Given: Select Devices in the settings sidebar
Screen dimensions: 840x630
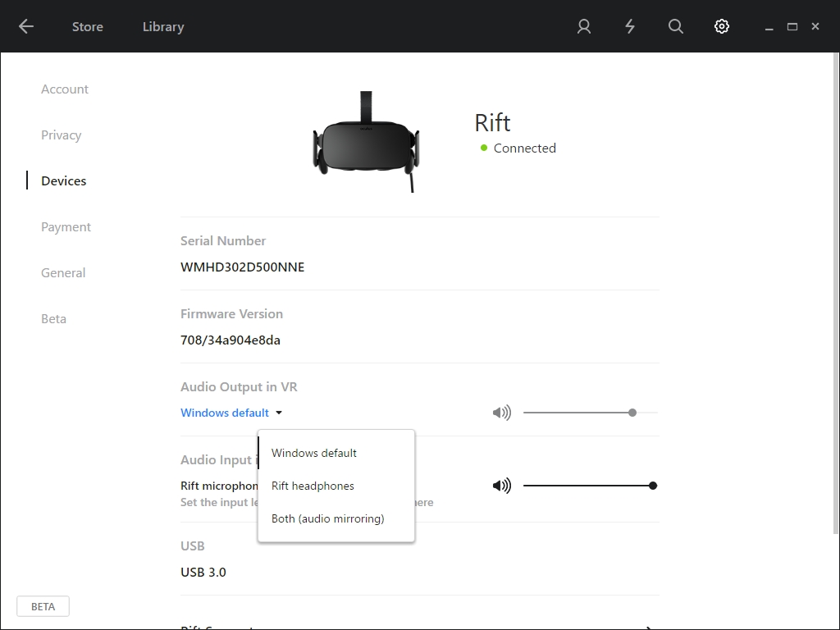Looking at the screenshot, I should [x=64, y=181].
